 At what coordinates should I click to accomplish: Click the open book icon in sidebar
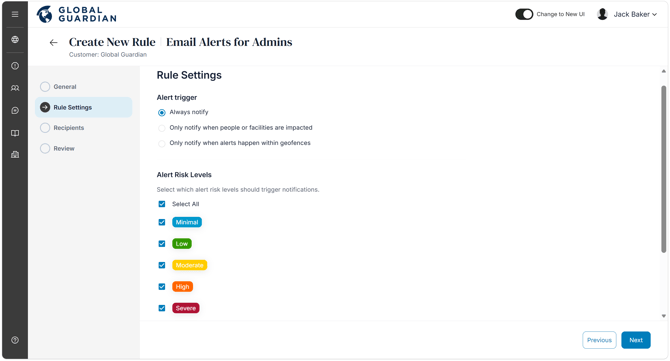(x=15, y=133)
